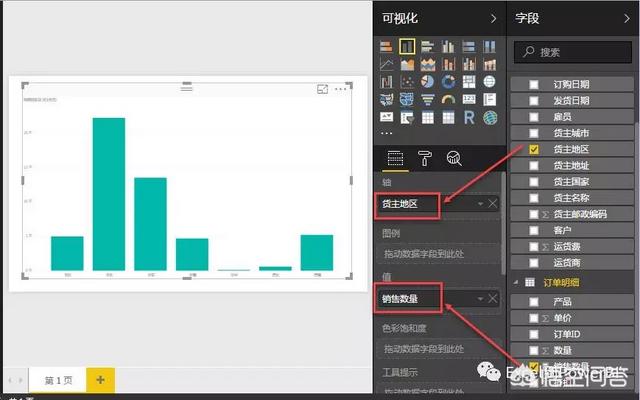
Task: Select the line chart visual
Action: click(386, 64)
